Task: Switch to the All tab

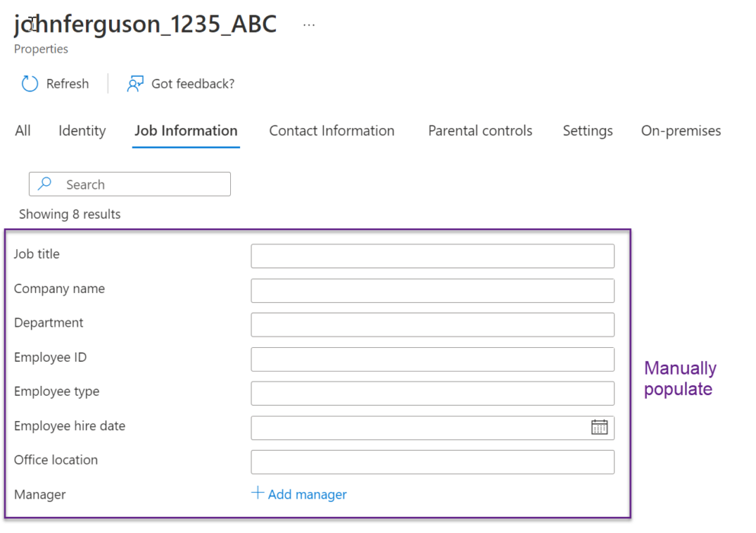Action: point(23,131)
